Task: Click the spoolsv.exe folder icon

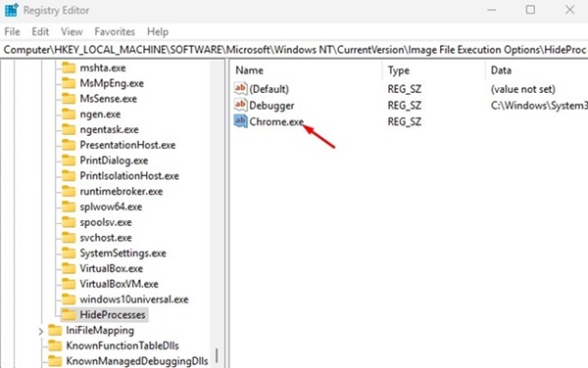Action: pos(69,222)
